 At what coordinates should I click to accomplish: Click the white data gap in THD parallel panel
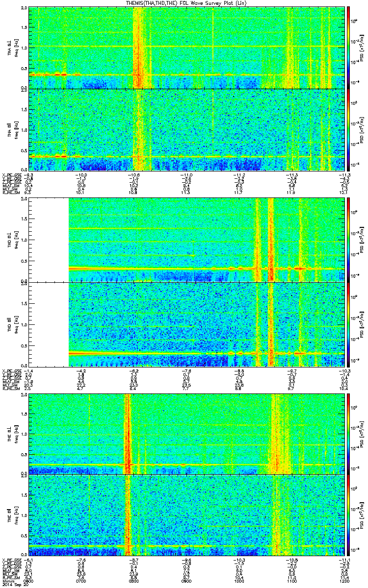(x=49, y=324)
